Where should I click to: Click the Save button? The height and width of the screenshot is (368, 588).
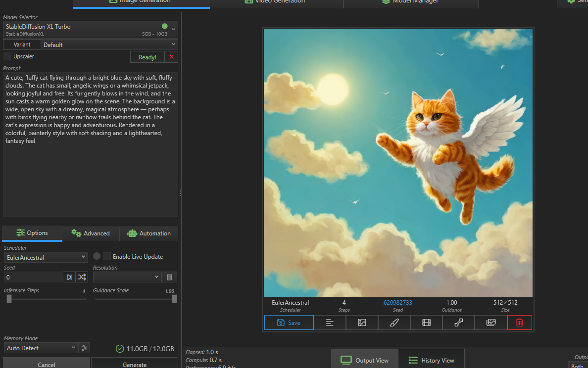point(289,322)
